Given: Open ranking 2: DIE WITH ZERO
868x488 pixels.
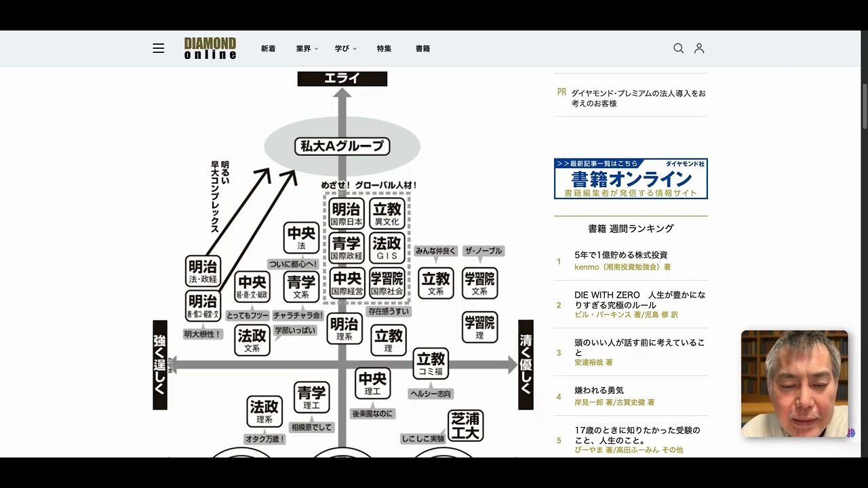Looking at the screenshot, I should point(640,300).
